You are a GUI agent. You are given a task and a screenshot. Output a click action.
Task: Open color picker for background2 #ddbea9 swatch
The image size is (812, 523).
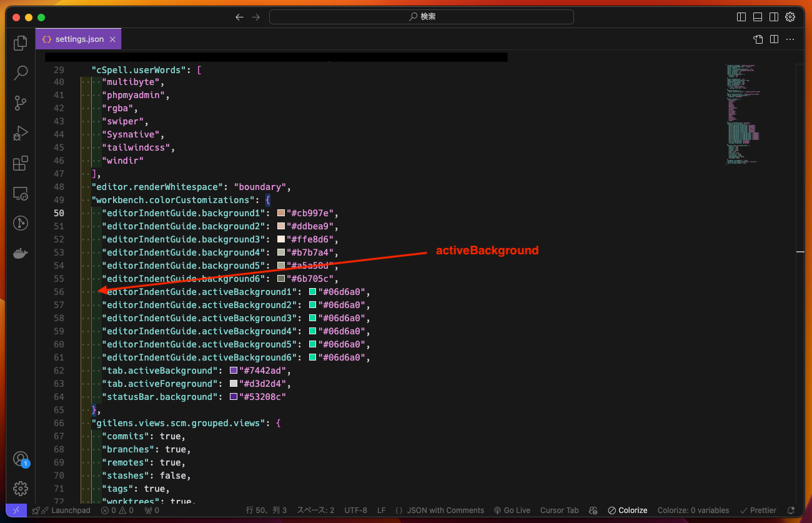tap(281, 226)
